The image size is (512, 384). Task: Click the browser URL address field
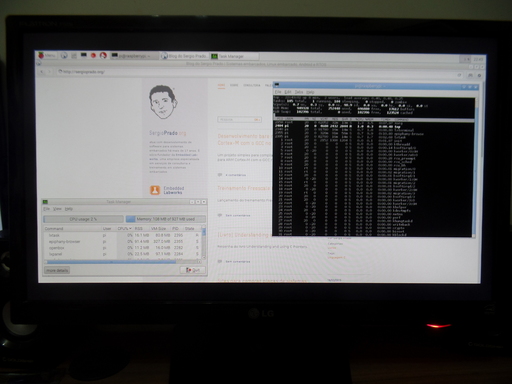(x=257, y=72)
